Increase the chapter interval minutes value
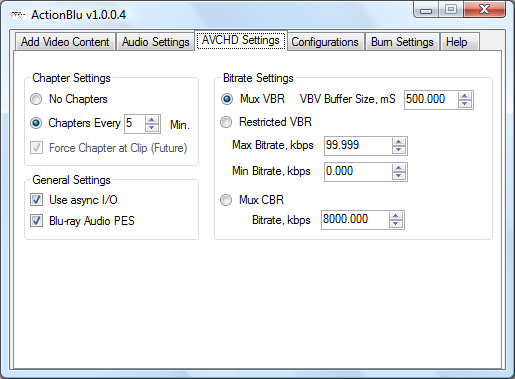 (x=152, y=120)
